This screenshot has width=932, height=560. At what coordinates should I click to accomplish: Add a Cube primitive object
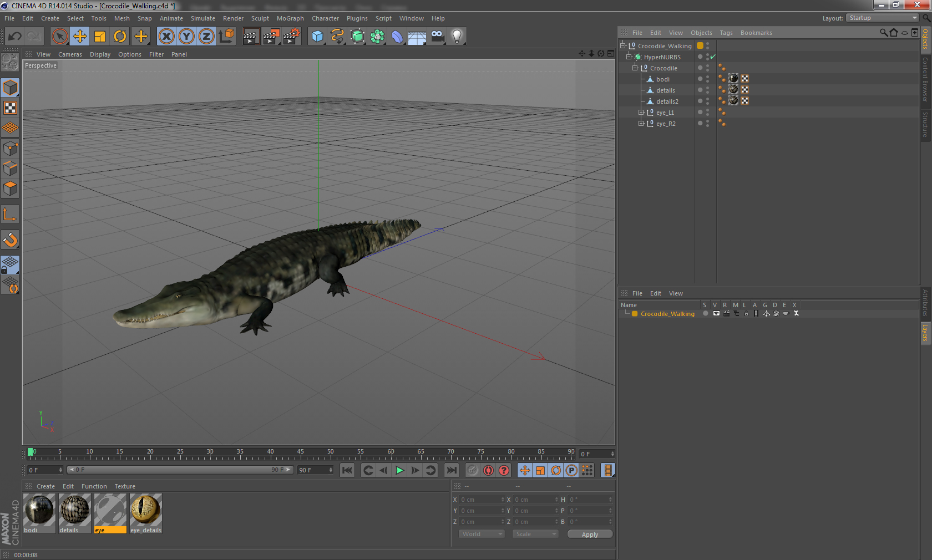tap(317, 37)
